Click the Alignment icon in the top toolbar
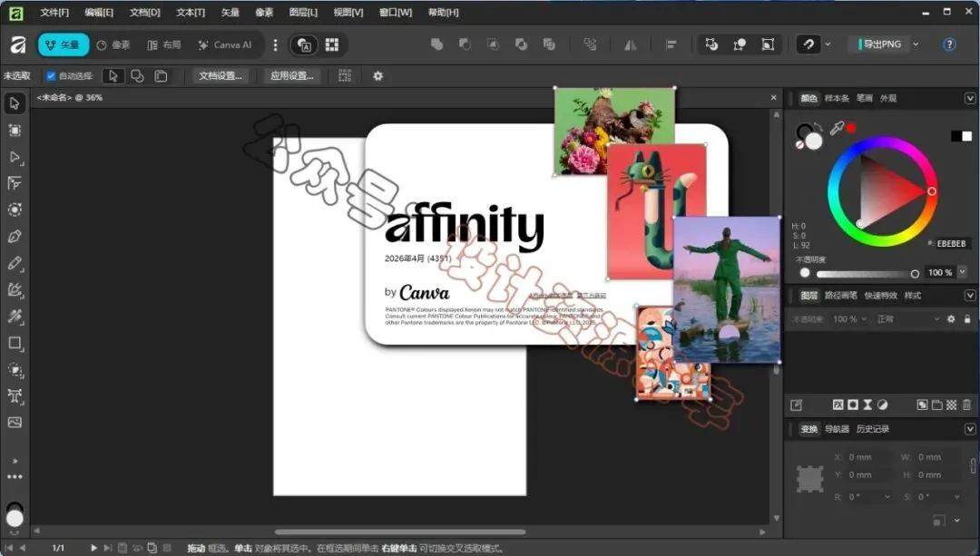Screen dimensions: 980x556 [671, 44]
